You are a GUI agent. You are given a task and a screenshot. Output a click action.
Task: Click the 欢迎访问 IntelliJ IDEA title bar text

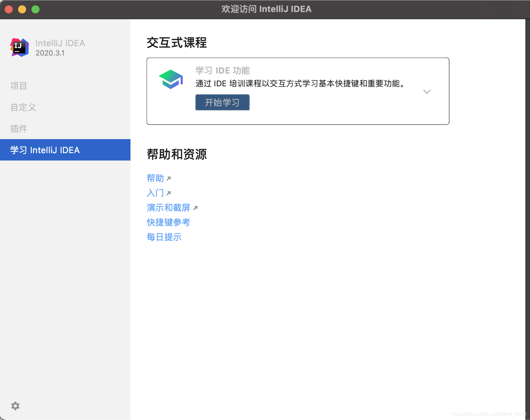tap(266, 9)
